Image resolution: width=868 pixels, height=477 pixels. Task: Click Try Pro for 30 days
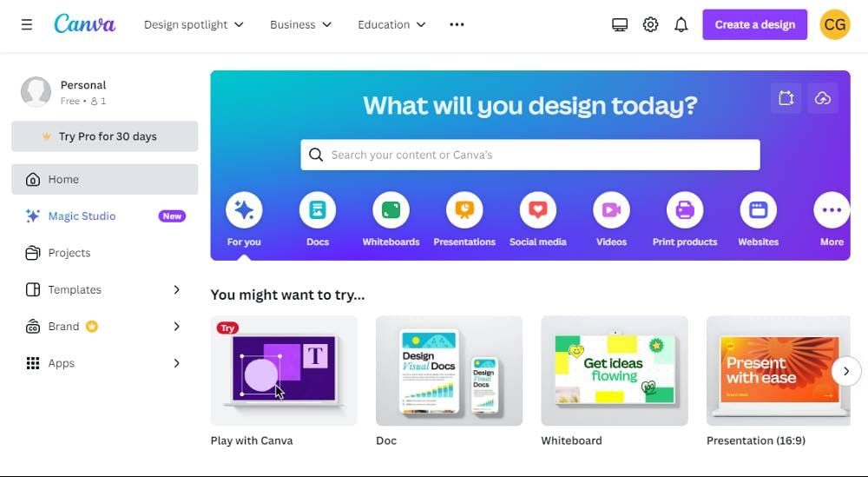[105, 136]
